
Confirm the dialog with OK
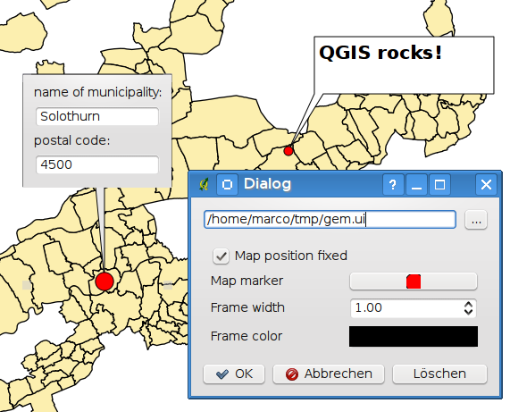(234, 374)
